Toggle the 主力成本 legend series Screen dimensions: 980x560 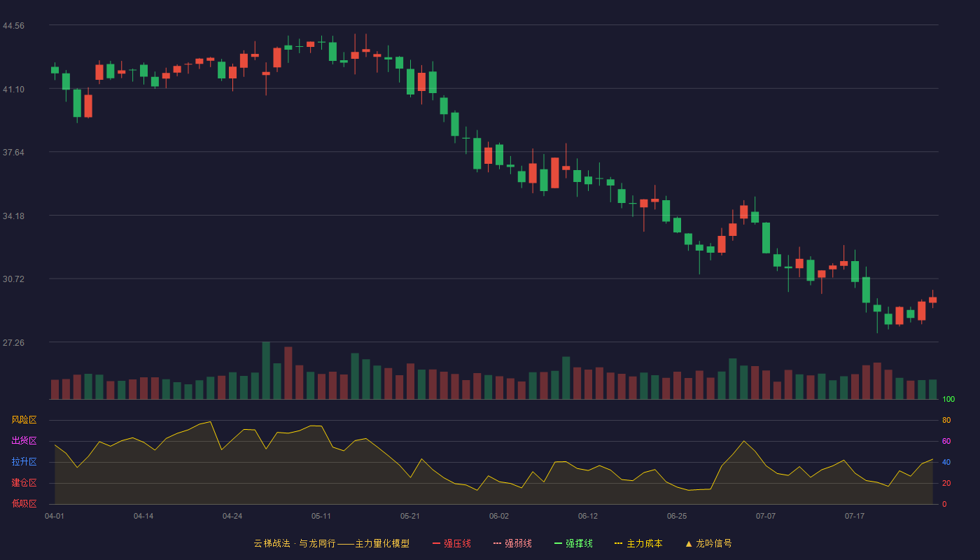[638, 543]
